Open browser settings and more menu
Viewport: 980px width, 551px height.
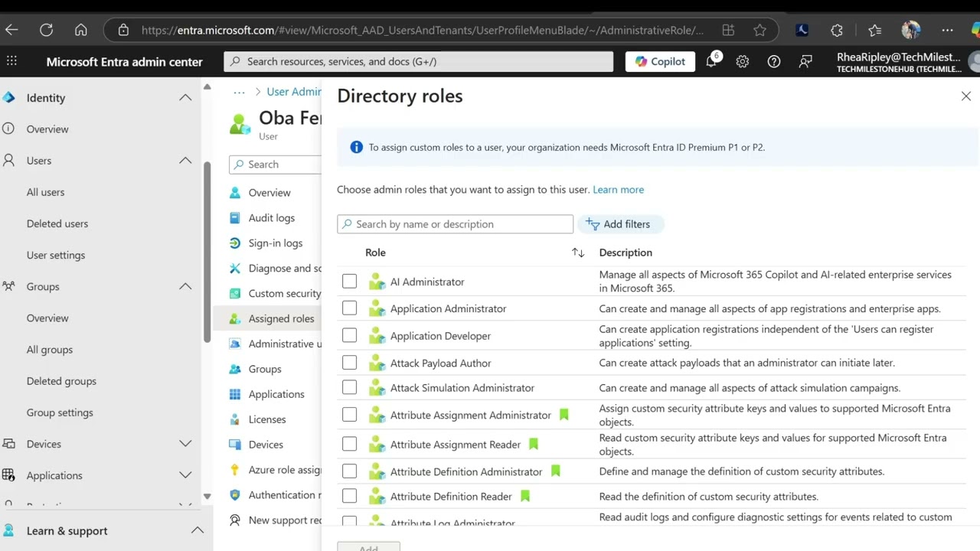pos(947,30)
